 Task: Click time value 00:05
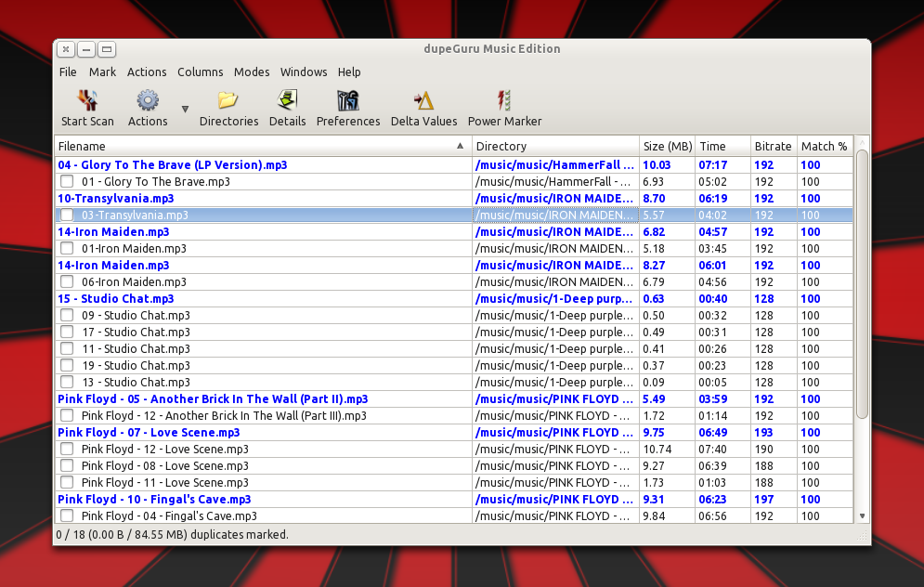(713, 382)
